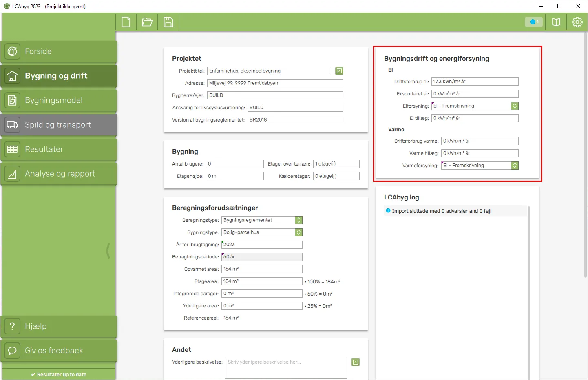Save the project with the floppy disk icon

coord(168,22)
